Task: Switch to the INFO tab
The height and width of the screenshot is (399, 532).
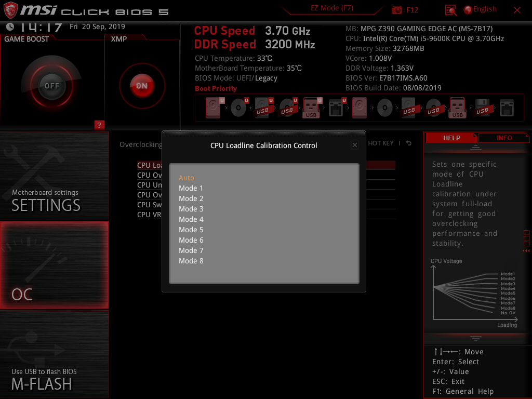Action: point(504,138)
